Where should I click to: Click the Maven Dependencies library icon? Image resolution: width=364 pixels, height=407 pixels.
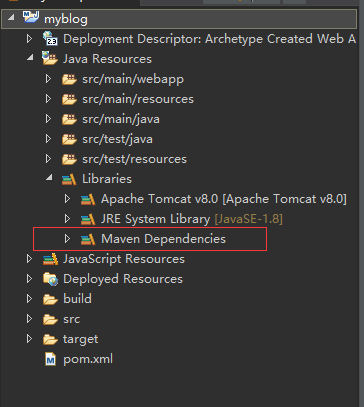88,239
